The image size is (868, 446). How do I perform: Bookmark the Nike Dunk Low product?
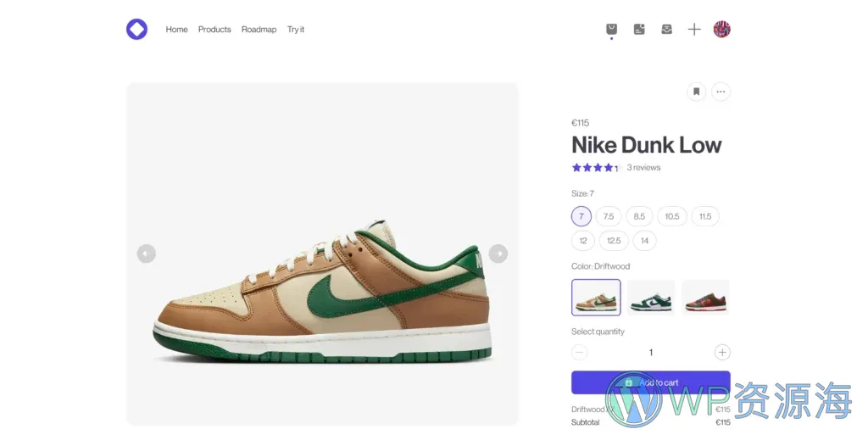(x=697, y=92)
